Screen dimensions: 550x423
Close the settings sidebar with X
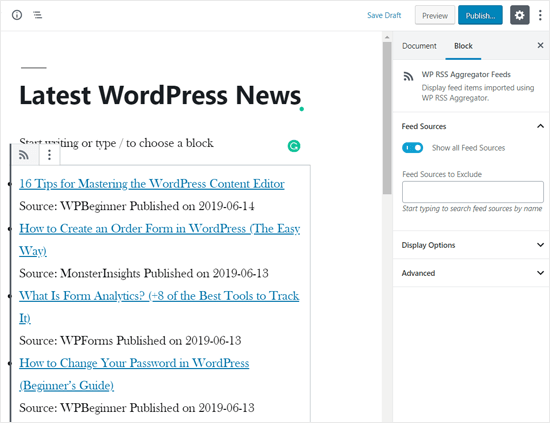coord(540,45)
